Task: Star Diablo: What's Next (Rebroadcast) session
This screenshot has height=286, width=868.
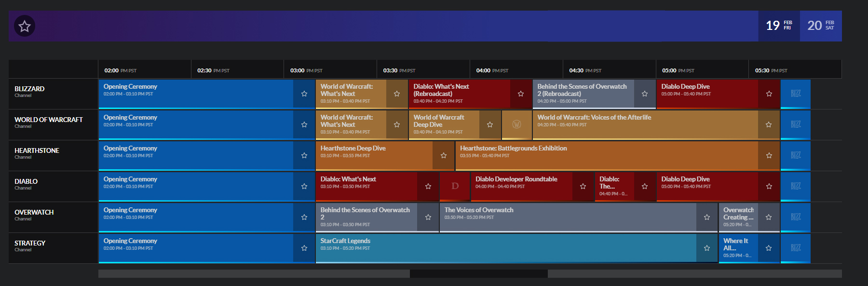Action: click(521, 94)
